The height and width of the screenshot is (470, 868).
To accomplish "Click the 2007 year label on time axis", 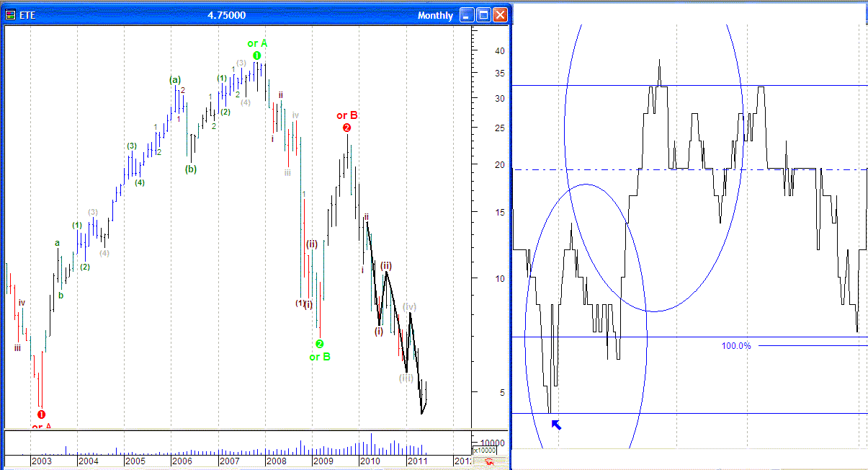I will [229, 461].
